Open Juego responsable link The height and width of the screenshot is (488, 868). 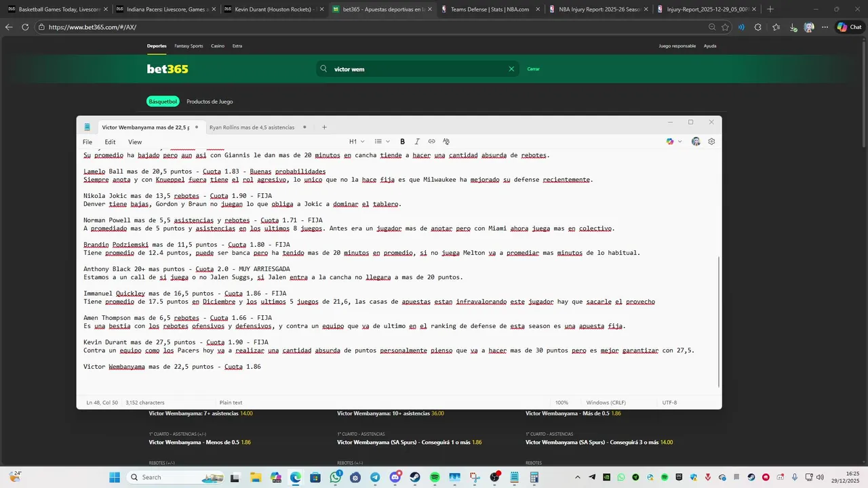(x=677, y=46)
